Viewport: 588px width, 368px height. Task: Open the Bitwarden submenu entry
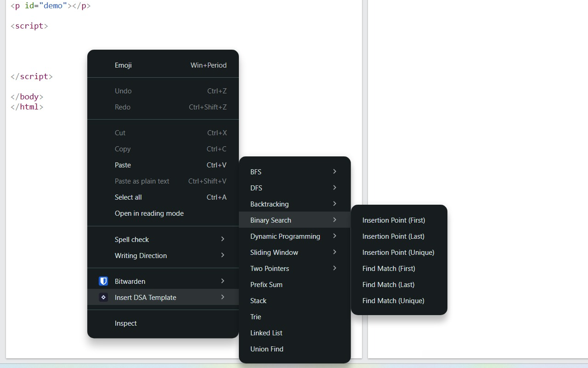(x=163, y=281)
